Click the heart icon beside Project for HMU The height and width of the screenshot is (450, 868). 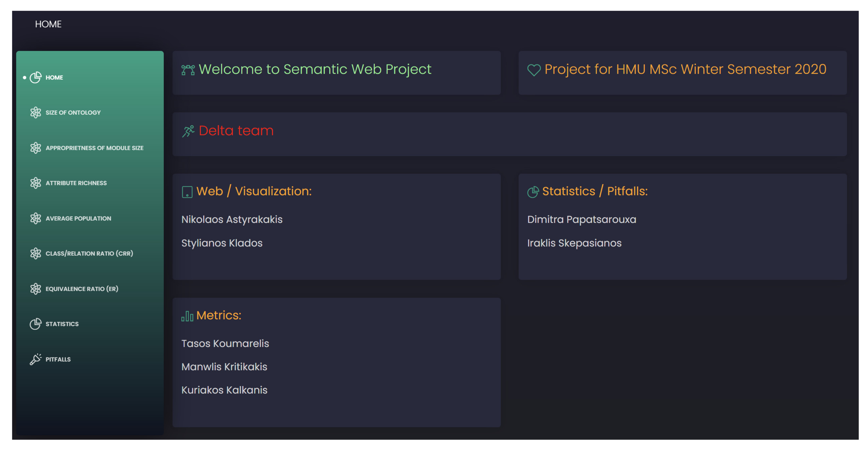(x=534, y=70)
